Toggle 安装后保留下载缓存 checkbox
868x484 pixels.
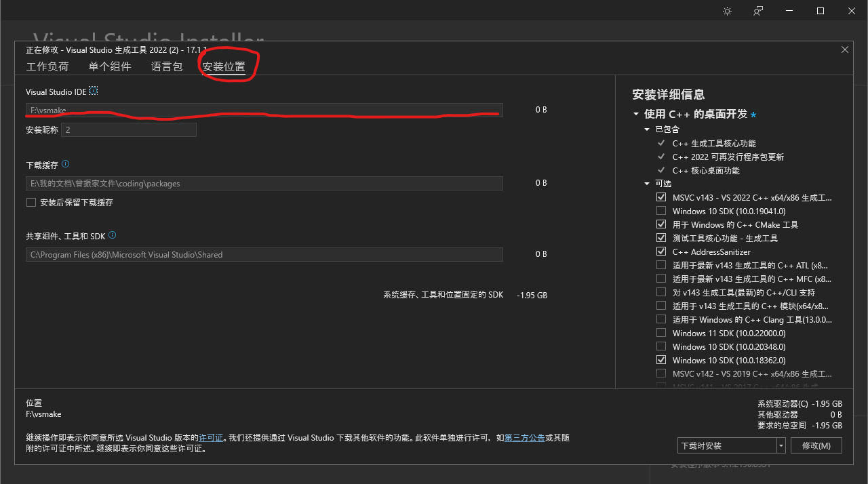[31, 202]
